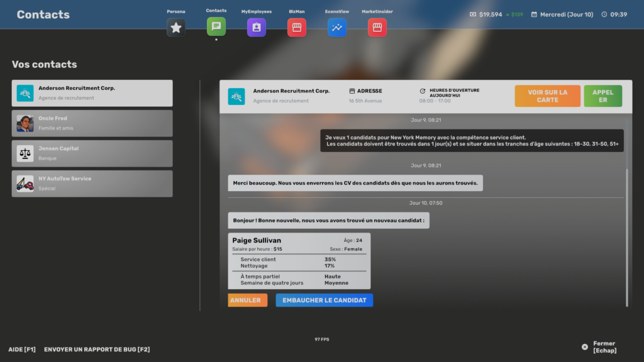Click Envoyer un rapport de bug
This screenshot has width=644, height=362.
click(97, 349)
